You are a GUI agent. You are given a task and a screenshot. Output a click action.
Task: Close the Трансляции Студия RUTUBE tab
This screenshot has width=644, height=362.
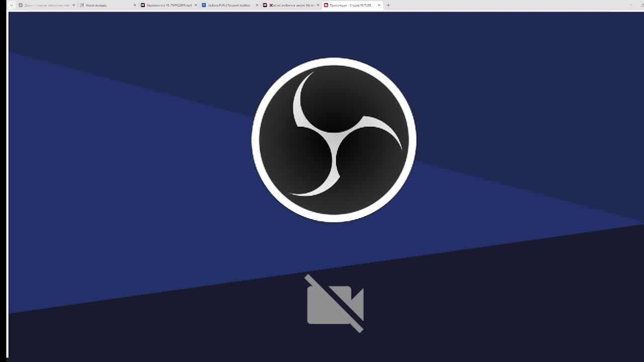click(379, 5)
